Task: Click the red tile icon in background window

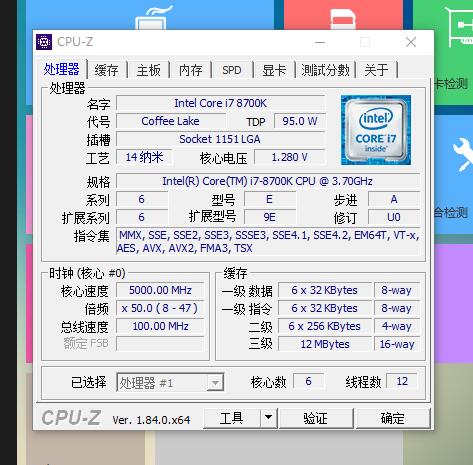Action: [x=343, y=19]
